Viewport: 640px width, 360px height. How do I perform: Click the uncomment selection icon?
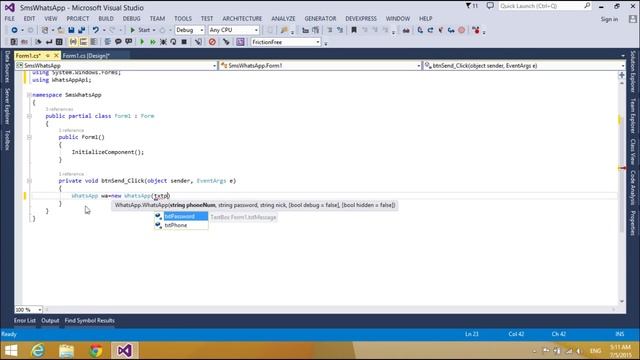(x=129, y=42)
